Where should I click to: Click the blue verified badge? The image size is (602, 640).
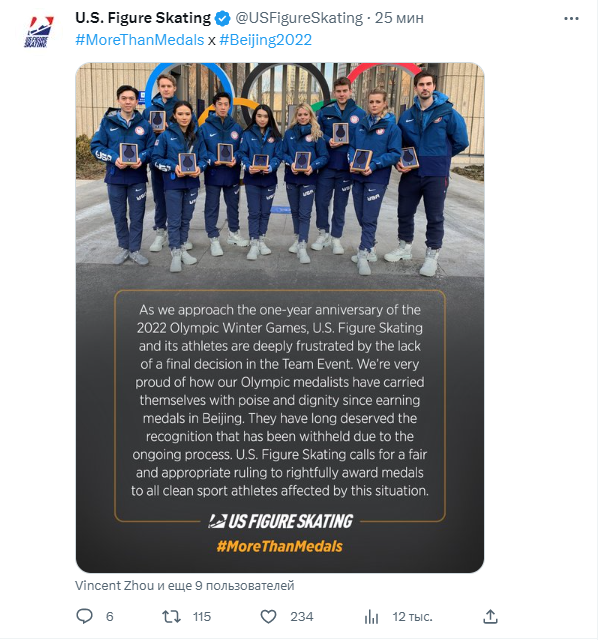pos(222,18)
